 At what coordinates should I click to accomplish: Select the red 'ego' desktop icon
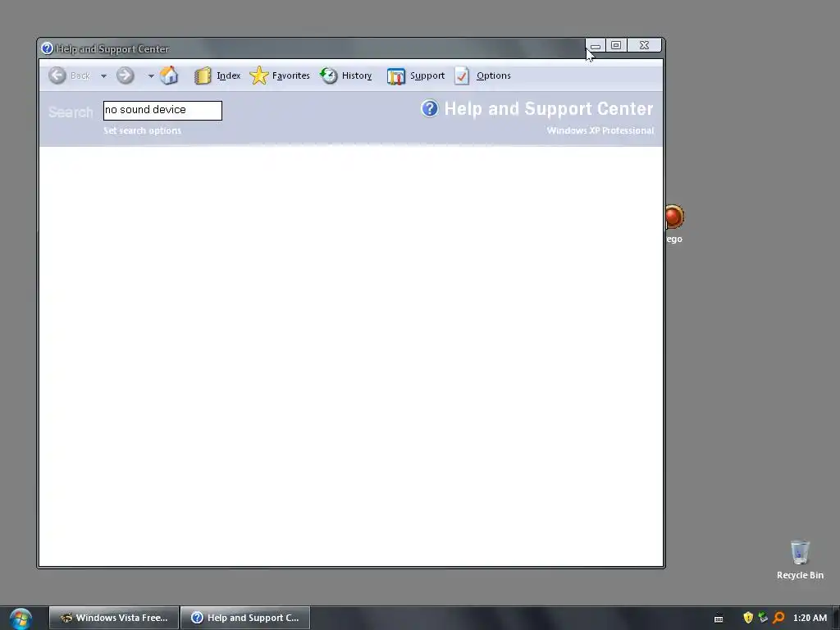point(674,224)
